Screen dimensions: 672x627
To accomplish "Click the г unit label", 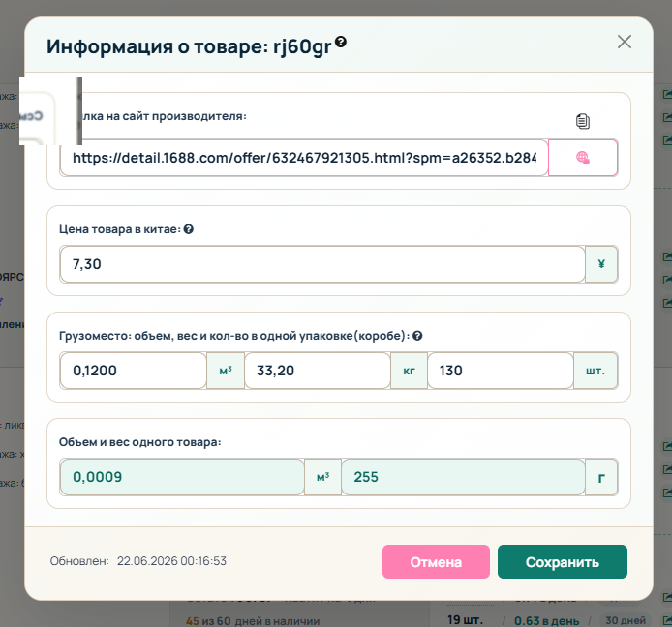I will point(601,477).
